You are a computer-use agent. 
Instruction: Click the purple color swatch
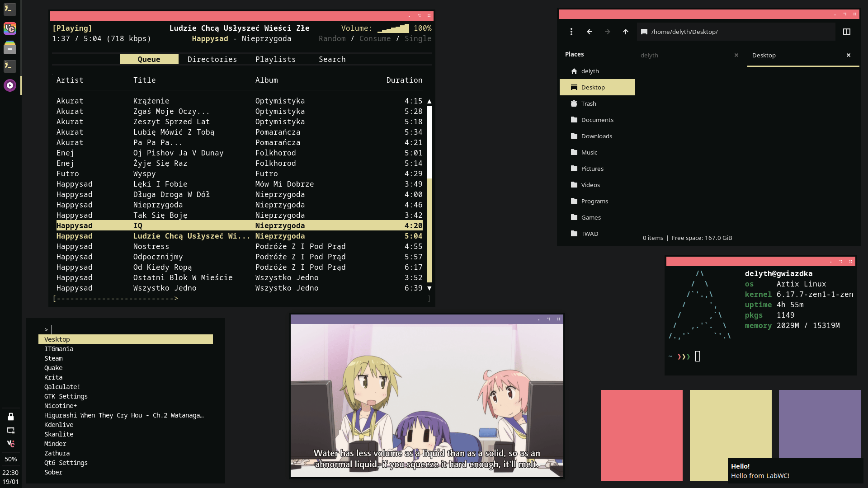click(819, 423)
